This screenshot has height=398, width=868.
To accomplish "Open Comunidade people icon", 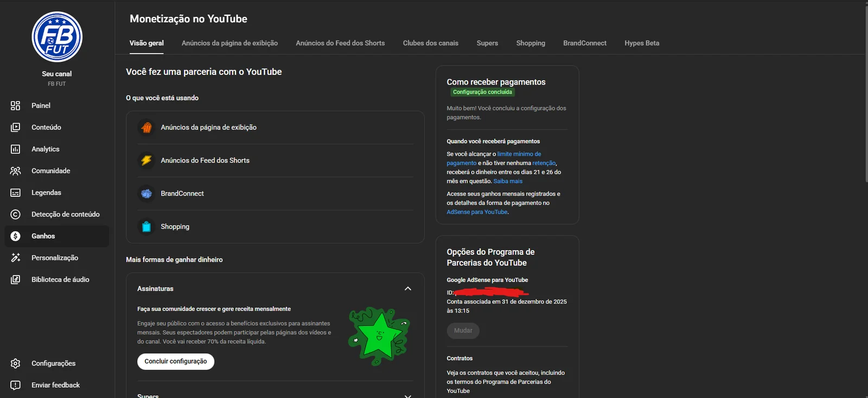I will point(15,171).
